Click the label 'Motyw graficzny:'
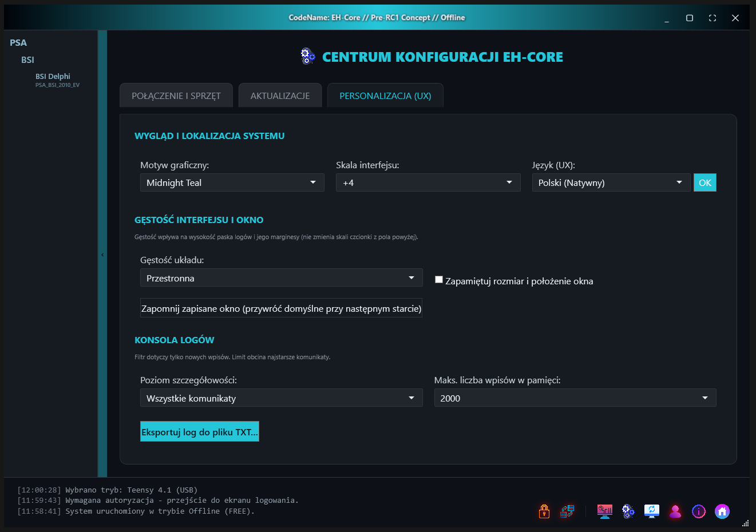Screen dimensions: 756x532 point(175,165)
